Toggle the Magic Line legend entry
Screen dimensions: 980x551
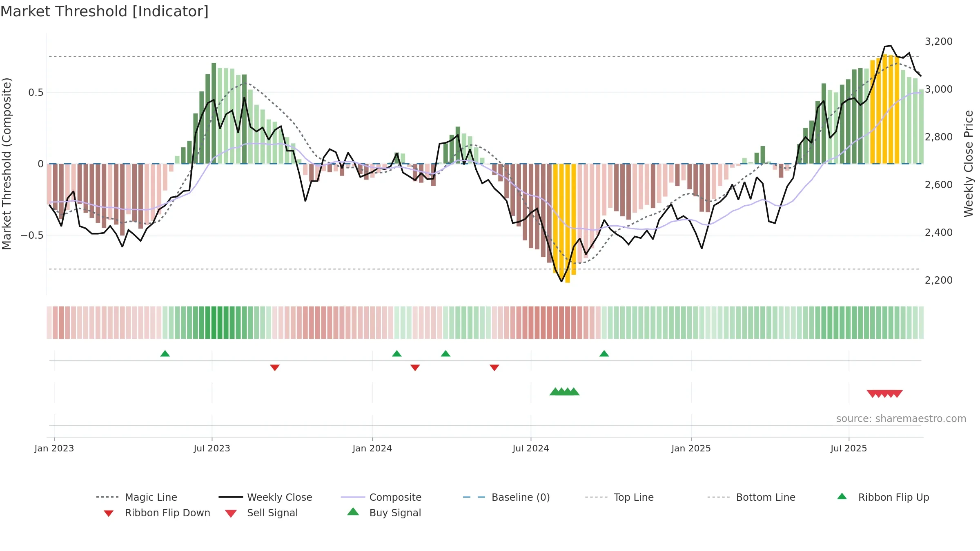(136, 497)
